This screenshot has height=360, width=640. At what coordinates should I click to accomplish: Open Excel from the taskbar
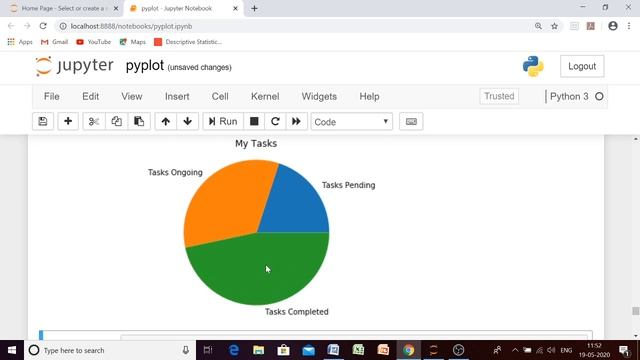coord(358,350)
